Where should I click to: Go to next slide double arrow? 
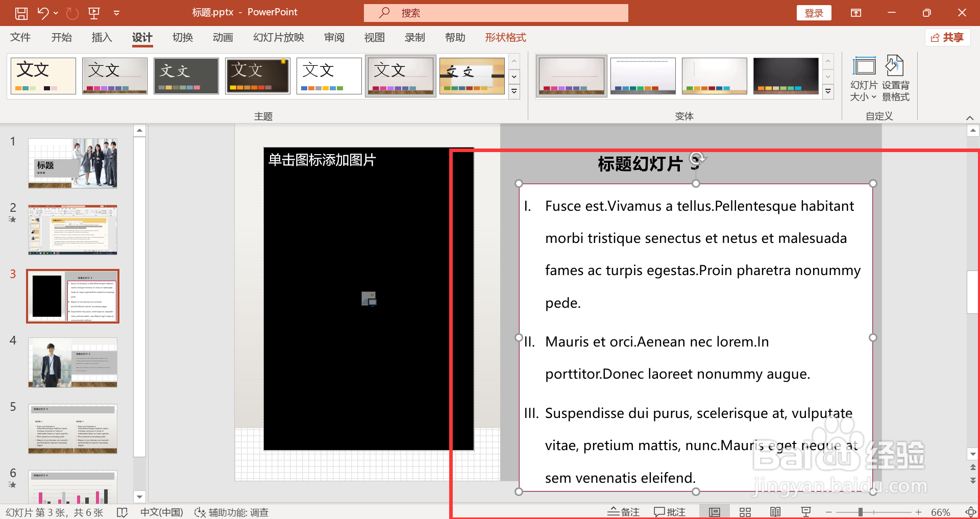pos(973,480)
